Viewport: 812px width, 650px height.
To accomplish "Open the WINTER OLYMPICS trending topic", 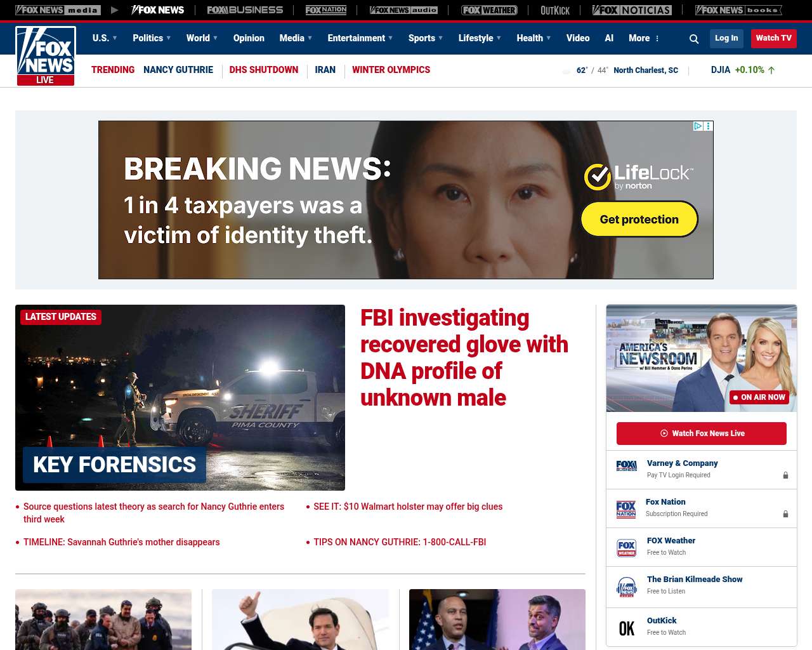I will 391,70.
